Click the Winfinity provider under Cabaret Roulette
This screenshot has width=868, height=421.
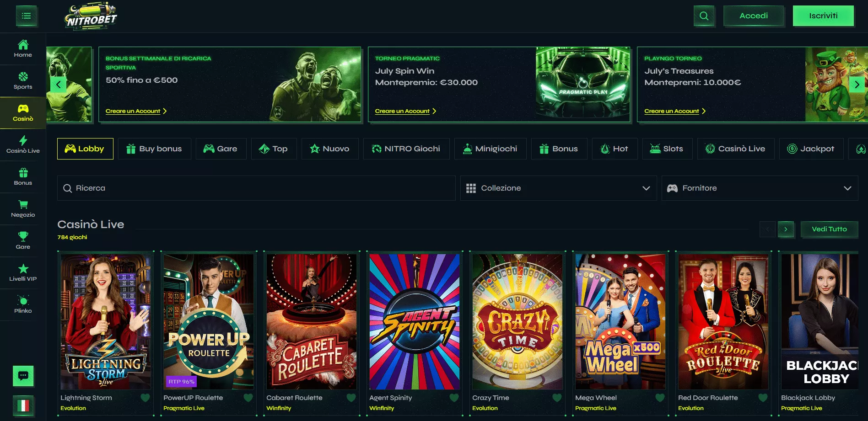pos(279,408)
